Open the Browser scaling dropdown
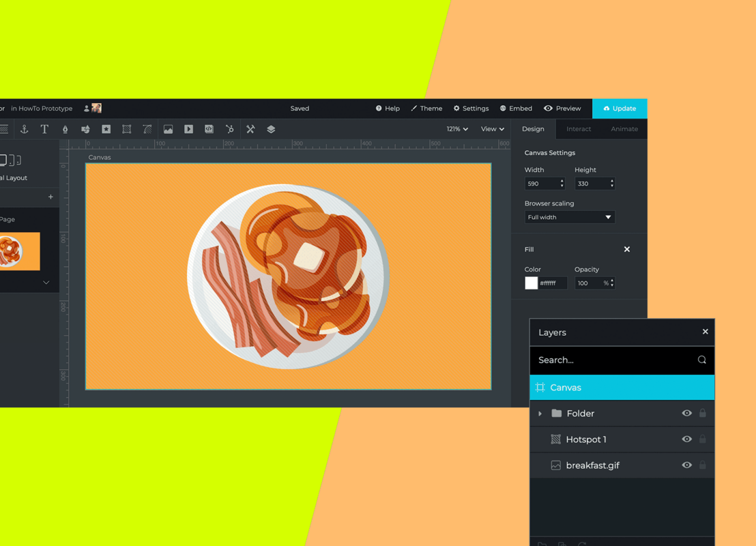 569,216
